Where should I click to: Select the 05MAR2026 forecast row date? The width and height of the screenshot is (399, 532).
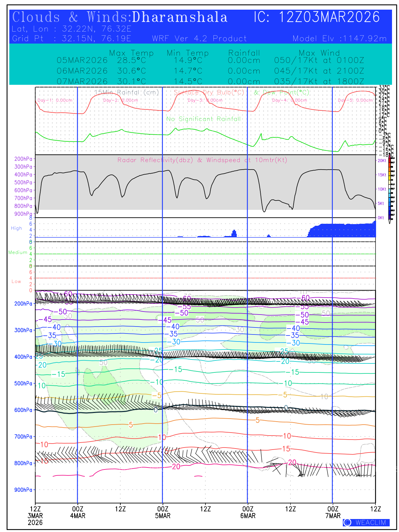[x=82, y=61]
